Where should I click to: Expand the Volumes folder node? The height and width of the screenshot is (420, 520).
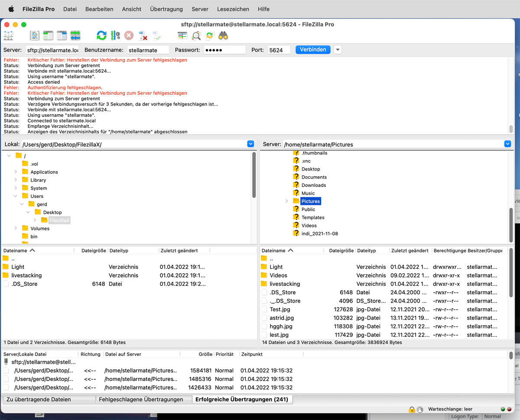tap(16, 228)
